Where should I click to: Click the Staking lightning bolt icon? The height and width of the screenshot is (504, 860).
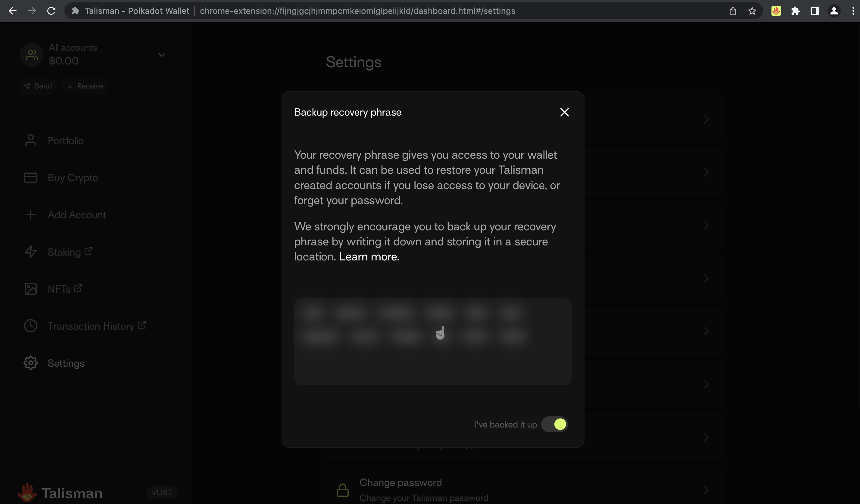pos(31,252)
